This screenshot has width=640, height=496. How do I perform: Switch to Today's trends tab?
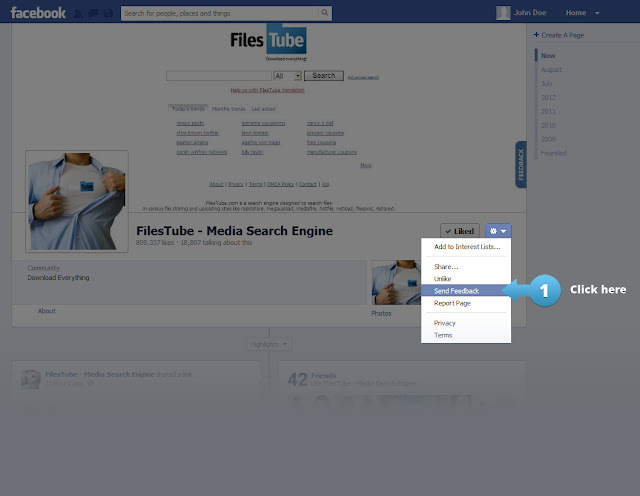(x=188, y=109)
